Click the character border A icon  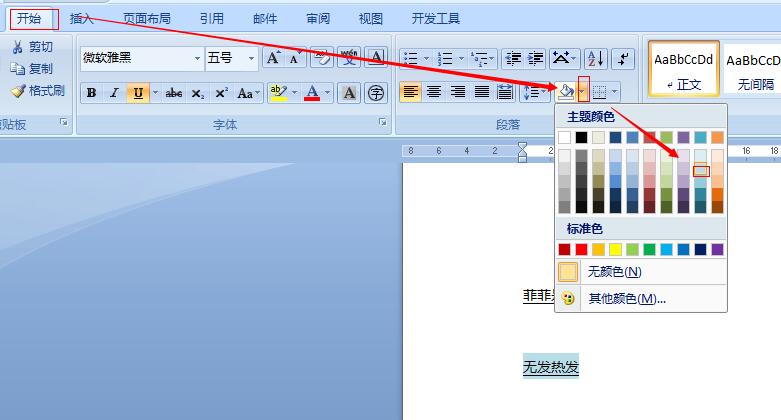376,58
